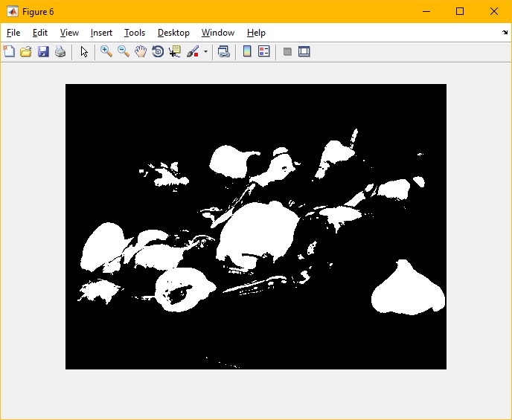Click the dock arrow at menu bar's right end
Viewport: 512px width, 420px height.
505,33
